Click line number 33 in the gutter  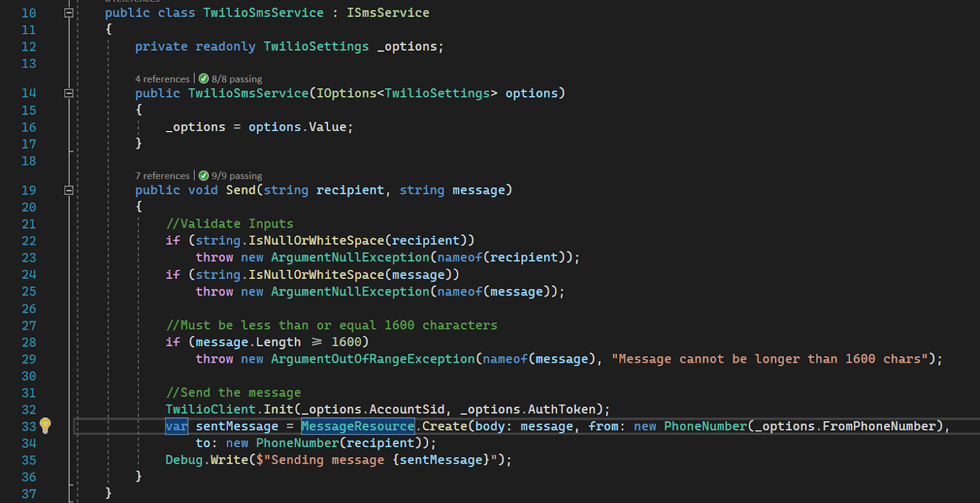(x=29, y=427)
